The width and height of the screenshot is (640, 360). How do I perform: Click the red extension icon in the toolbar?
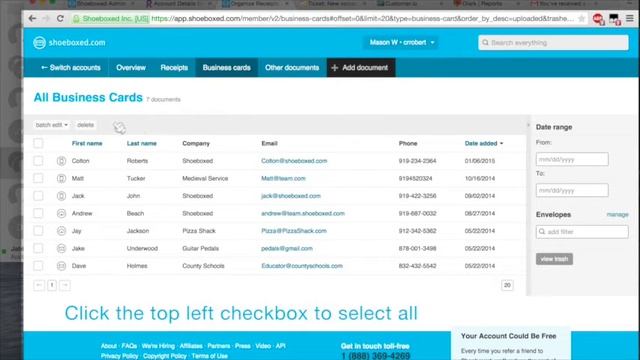(x=598, y=19)
